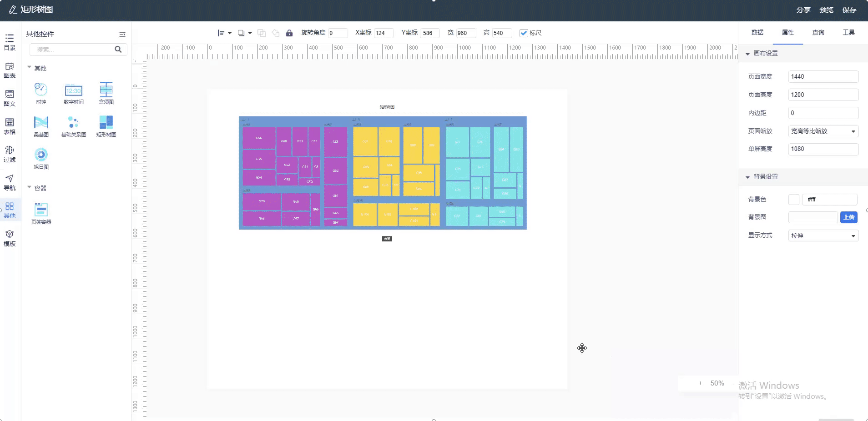Select the 桑基图 Sankey widget

[41, 126]
